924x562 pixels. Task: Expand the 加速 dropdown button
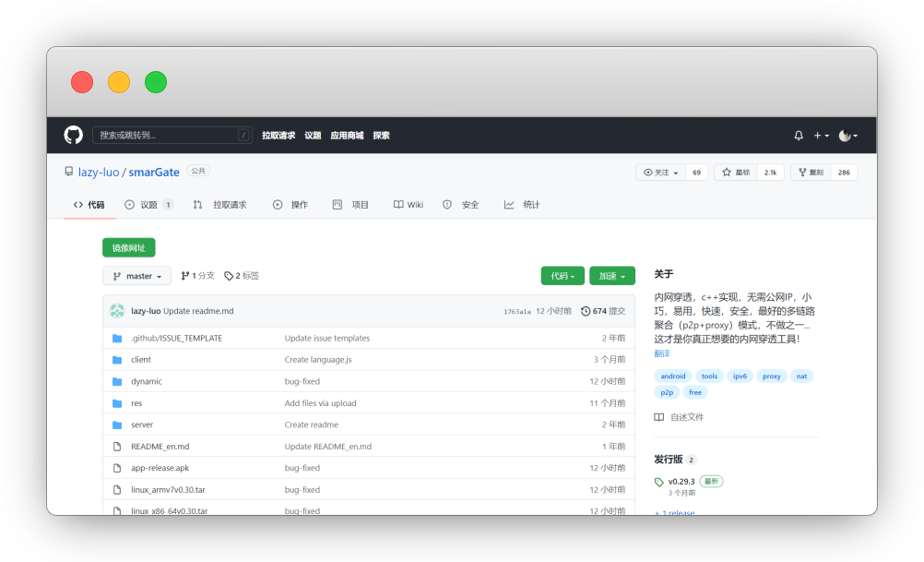(611, 276)
